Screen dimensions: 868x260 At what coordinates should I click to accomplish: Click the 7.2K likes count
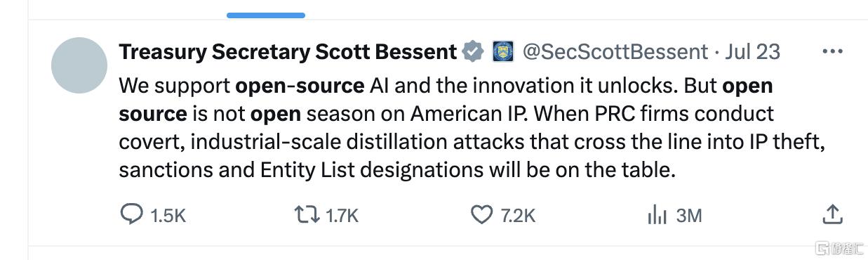click(x=518, y=215)
